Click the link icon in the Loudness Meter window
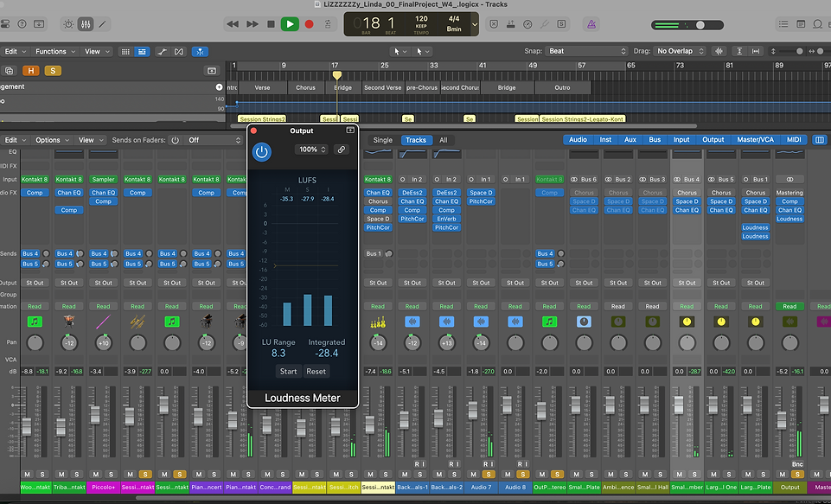Image resolution: width=831 pixels, height=504 pixels. click(x=342, y=150)
